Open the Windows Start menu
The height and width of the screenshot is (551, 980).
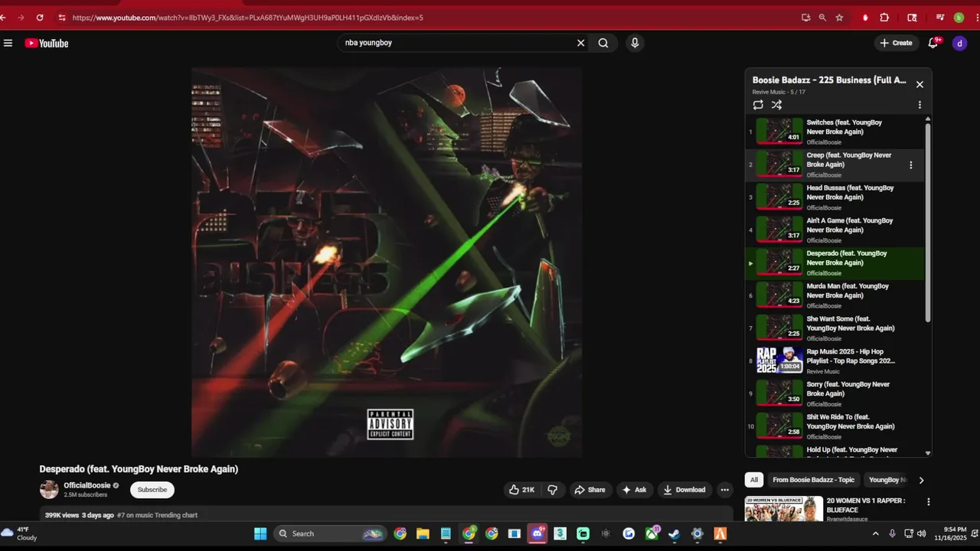(260, 533)
